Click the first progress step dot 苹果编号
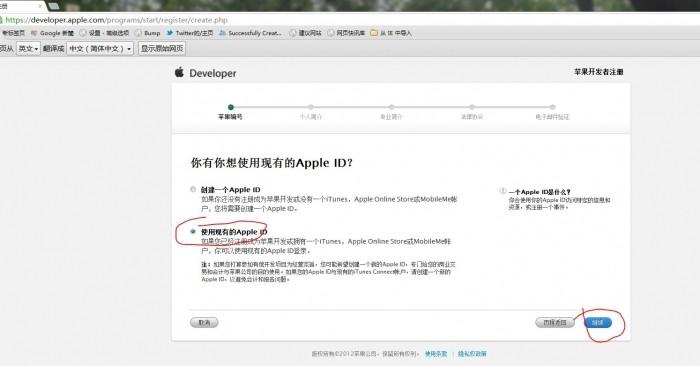Screen dimensions: 700x366 click(x=231, y=107)
